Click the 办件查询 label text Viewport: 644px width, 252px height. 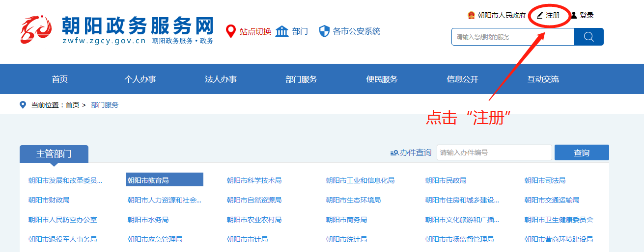pos(416,153)
